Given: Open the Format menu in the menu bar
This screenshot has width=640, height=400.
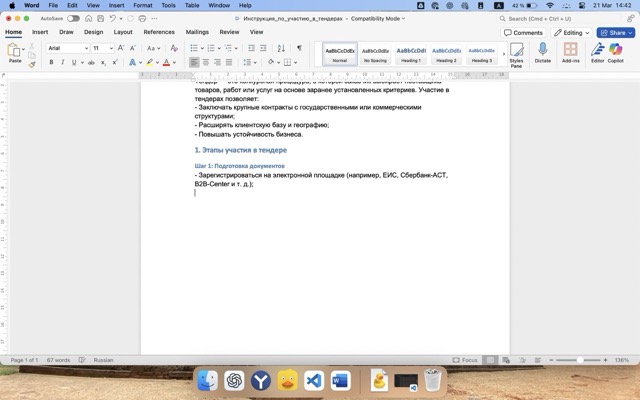Looking at the screenshot, I should pyautogui.click(x=143, y=5).
